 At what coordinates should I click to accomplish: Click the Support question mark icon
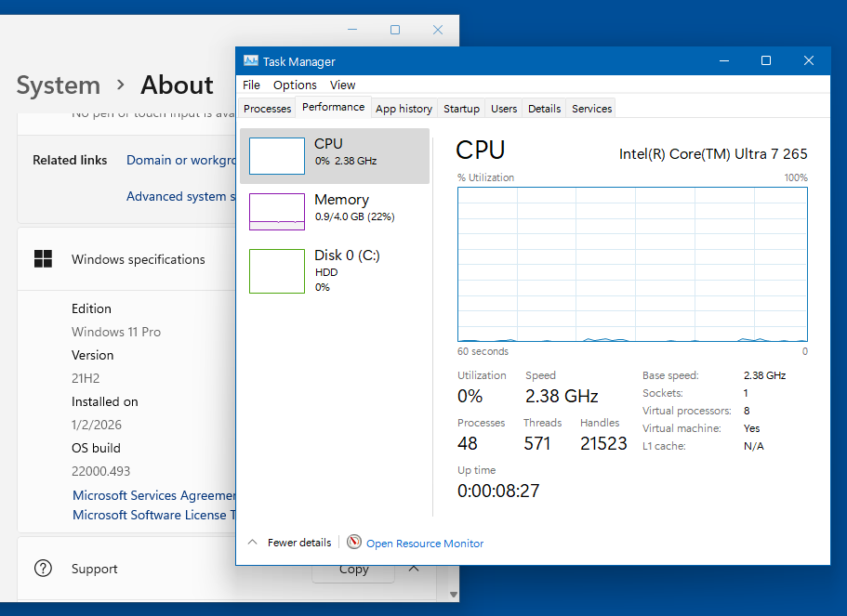coord(43,569)
